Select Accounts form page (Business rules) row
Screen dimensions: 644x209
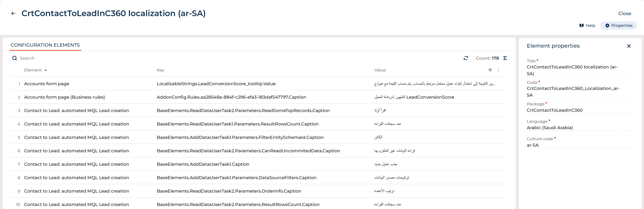(64, 97)
